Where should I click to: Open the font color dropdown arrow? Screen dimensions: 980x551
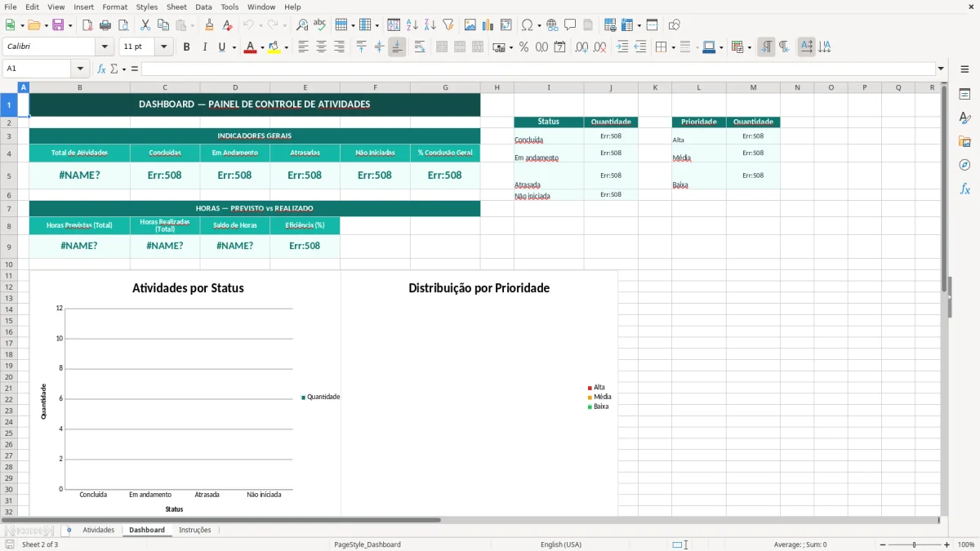tap(262, 47)
